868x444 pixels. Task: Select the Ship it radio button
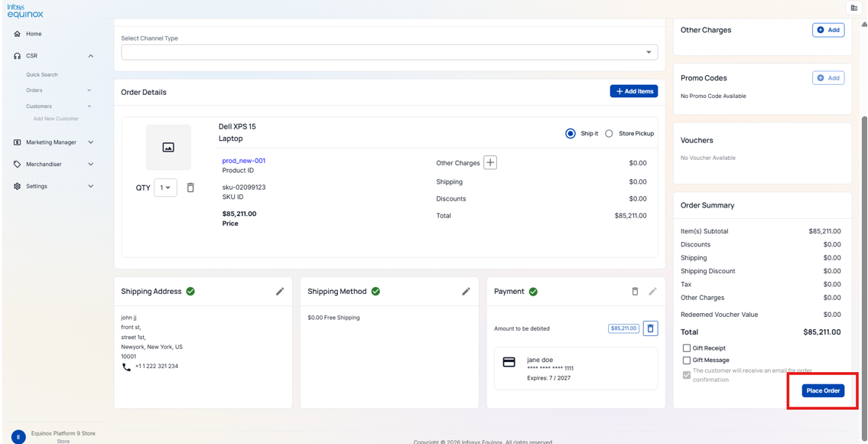coord(571,134)
